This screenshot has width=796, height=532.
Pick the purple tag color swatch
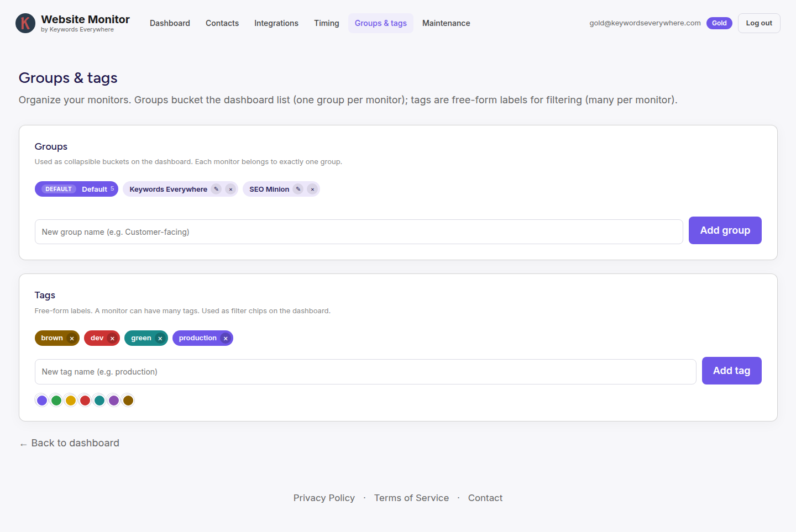coord(114,401)
